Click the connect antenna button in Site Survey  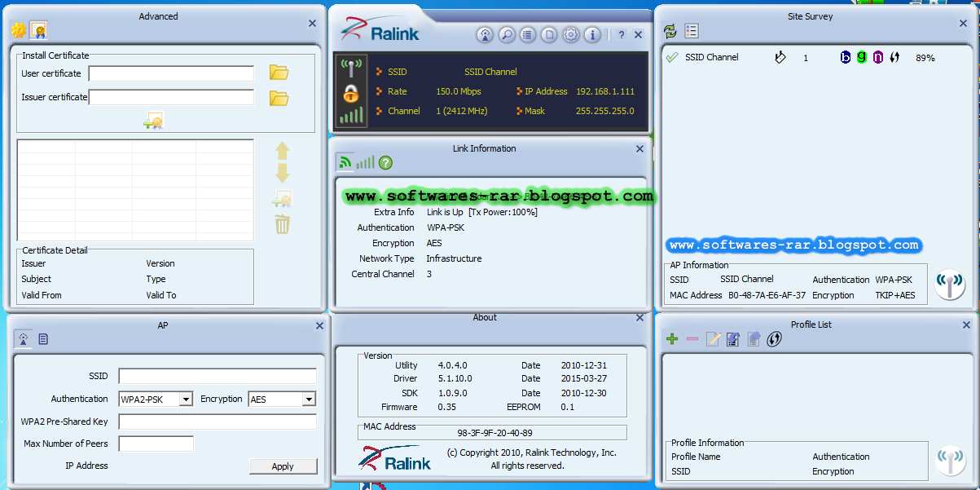[x=950, y=285]
